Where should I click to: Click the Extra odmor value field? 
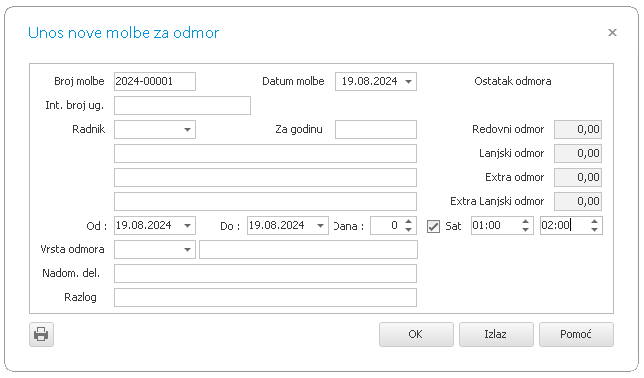click(577, 177)
